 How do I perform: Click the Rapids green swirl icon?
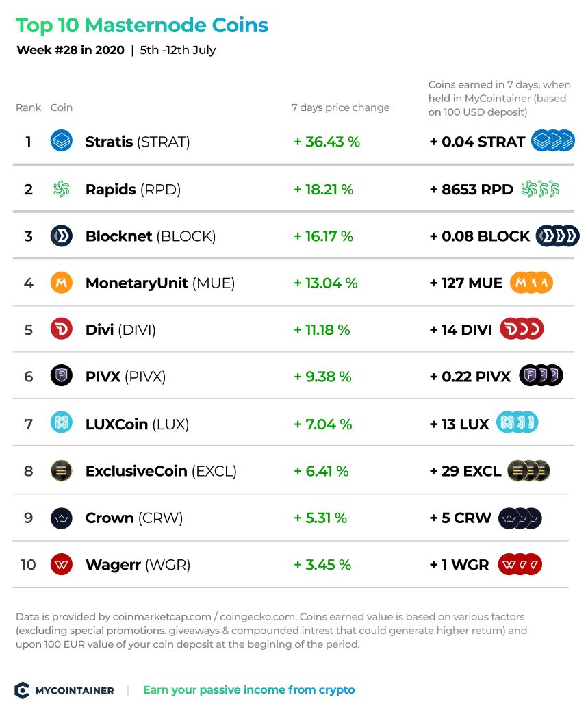pyautogui.click(x=62, y=188)
